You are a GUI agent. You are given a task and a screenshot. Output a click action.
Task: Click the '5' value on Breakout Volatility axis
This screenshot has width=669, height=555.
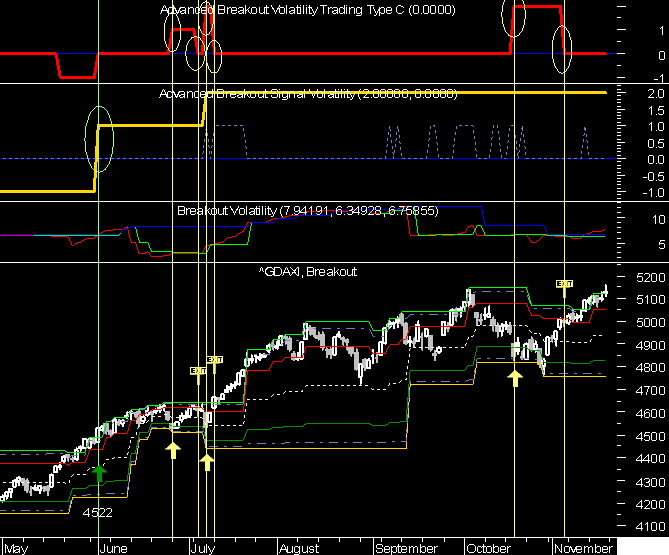click(x=662, y=244)
